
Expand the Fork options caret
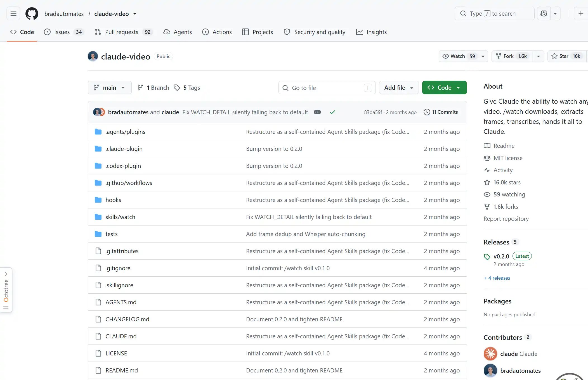click(x=539, y=56)
